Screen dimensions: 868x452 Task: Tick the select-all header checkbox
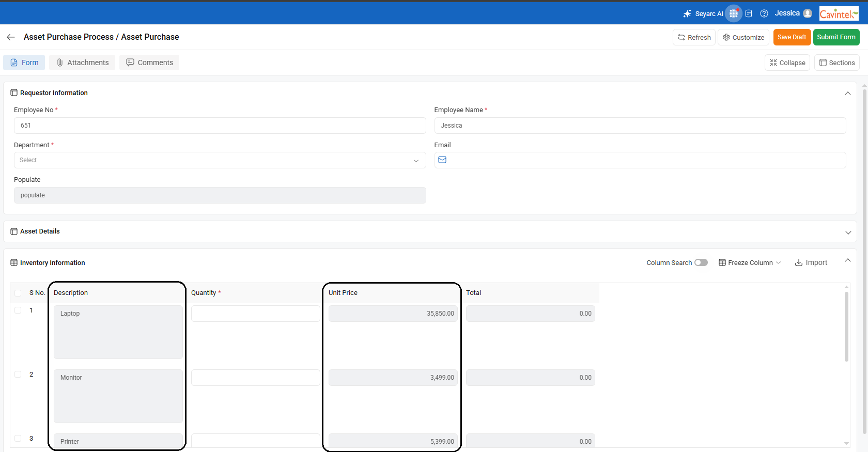point(18,293)
